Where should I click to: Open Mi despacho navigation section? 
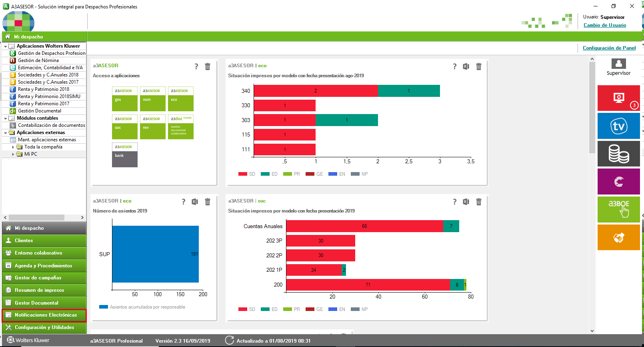coord(44,228)
